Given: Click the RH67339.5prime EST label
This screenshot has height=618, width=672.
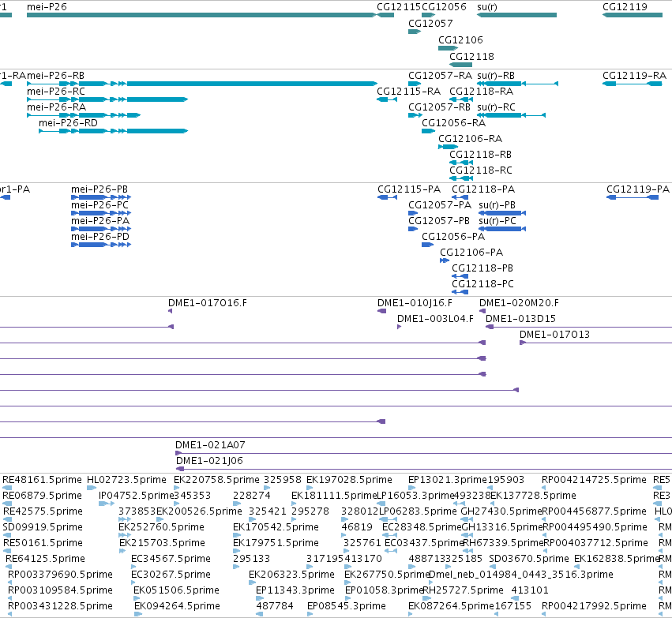Looking at the screenshot, I should pyautogui.click(x=503, y=542).
